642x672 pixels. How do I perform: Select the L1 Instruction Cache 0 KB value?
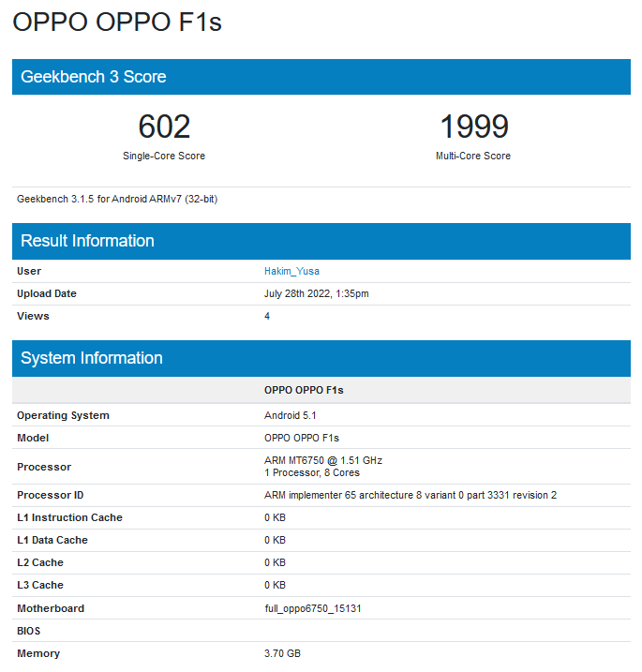(275, 517)
